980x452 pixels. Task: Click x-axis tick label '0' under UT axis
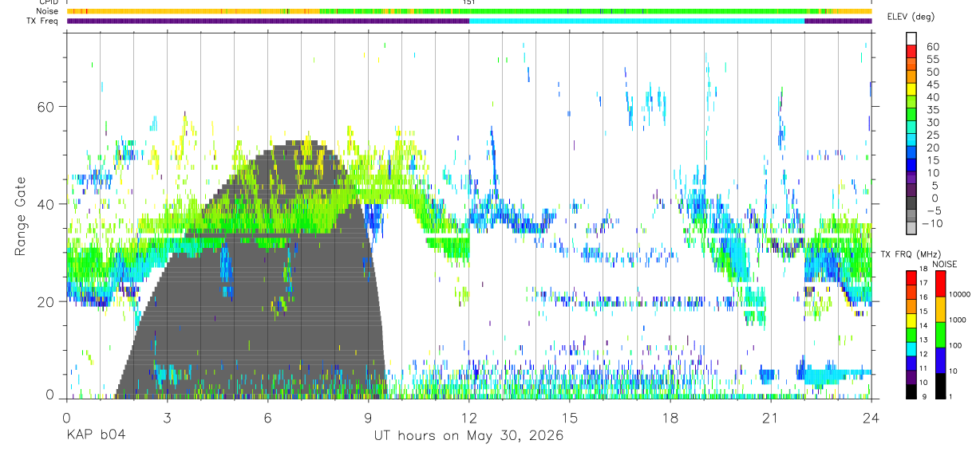[66, 419]
